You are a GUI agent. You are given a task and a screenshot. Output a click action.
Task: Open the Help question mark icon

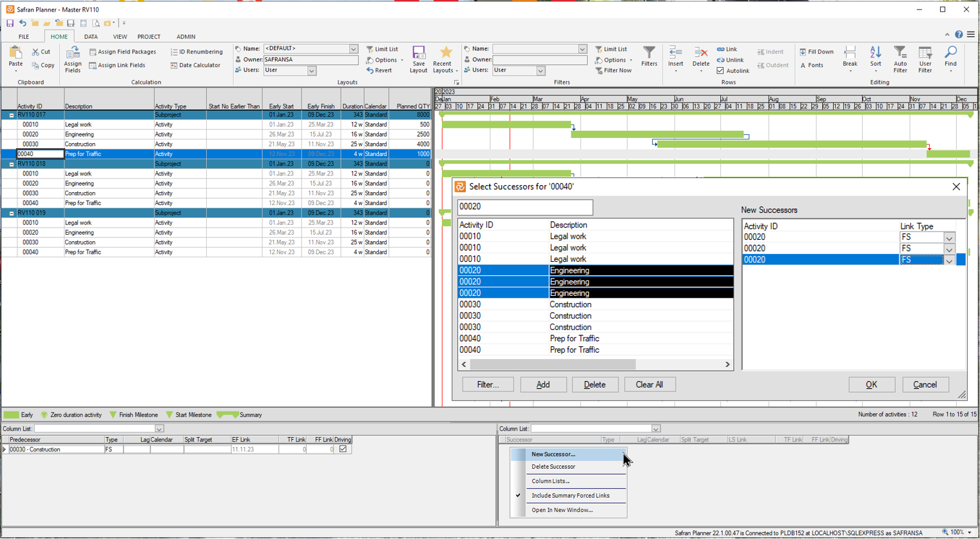(959, 35)
